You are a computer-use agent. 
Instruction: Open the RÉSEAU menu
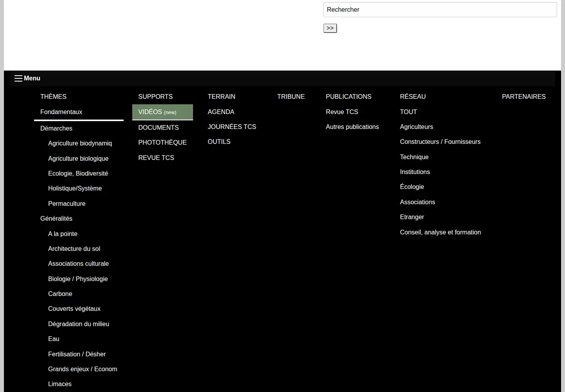tap(413, 96)
